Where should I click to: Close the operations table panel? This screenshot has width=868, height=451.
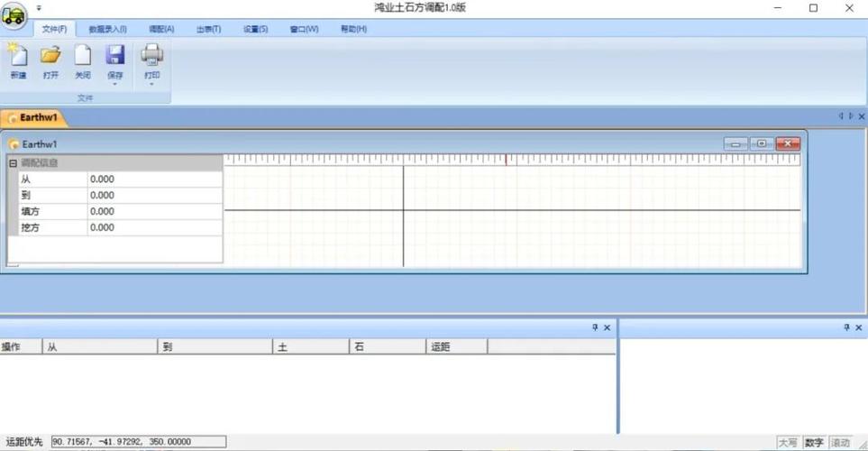(x=608, y=327)
